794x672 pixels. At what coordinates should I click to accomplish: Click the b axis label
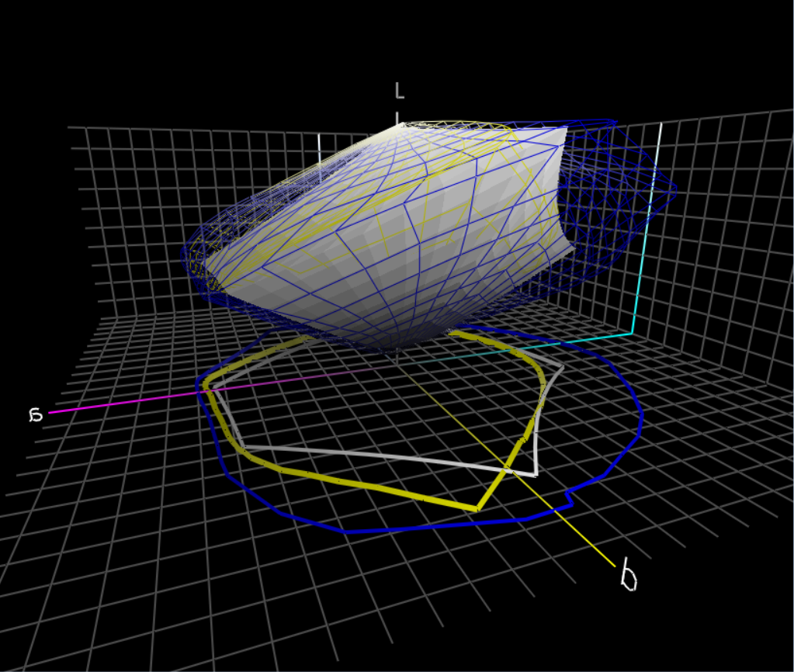pos(629,577)
